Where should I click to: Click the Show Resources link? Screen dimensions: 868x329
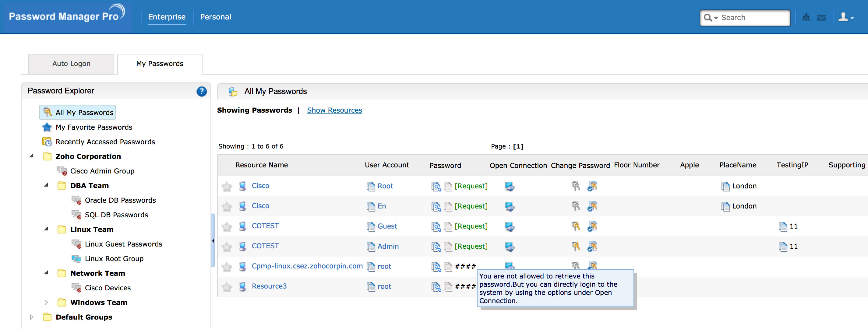334,110
